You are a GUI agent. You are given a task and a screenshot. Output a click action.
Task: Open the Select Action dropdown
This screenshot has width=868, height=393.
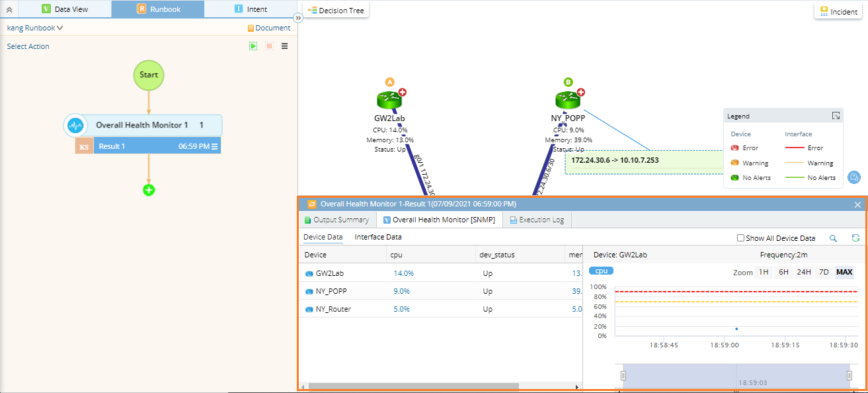[x=28, y=46]
